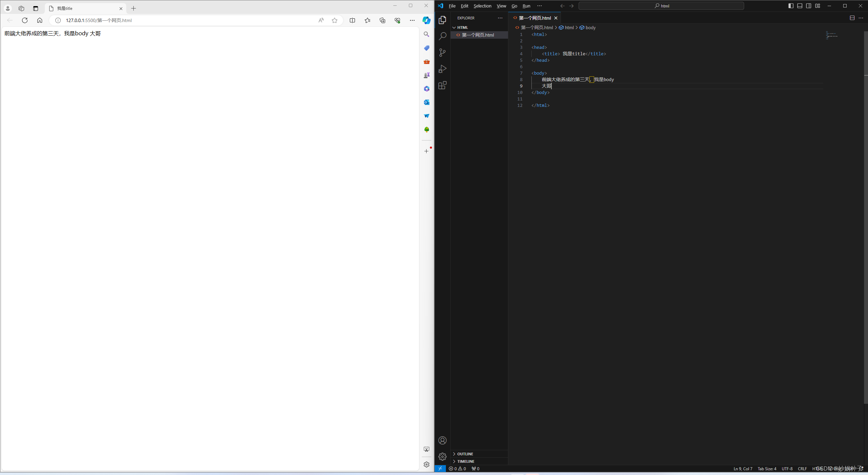
Task: Open the Search view in activity bar
Action: click(x=442, y=36)
